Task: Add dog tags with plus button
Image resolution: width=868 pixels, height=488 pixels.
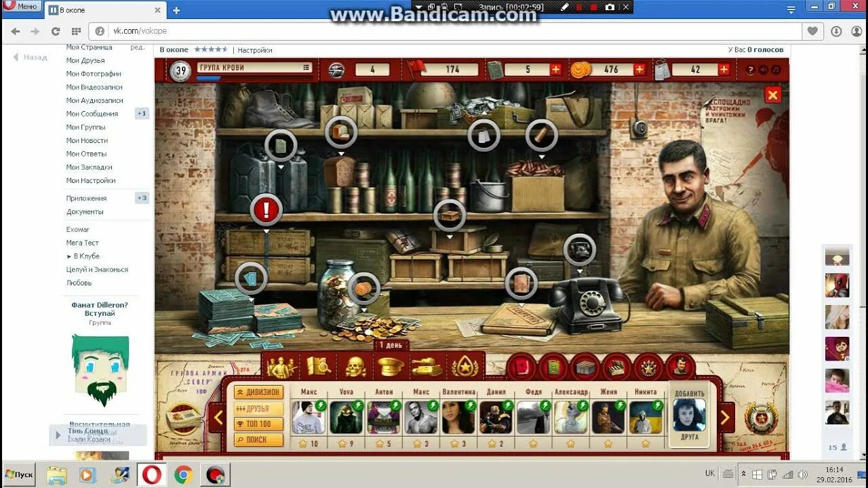Action: click(x=724, y=69)
